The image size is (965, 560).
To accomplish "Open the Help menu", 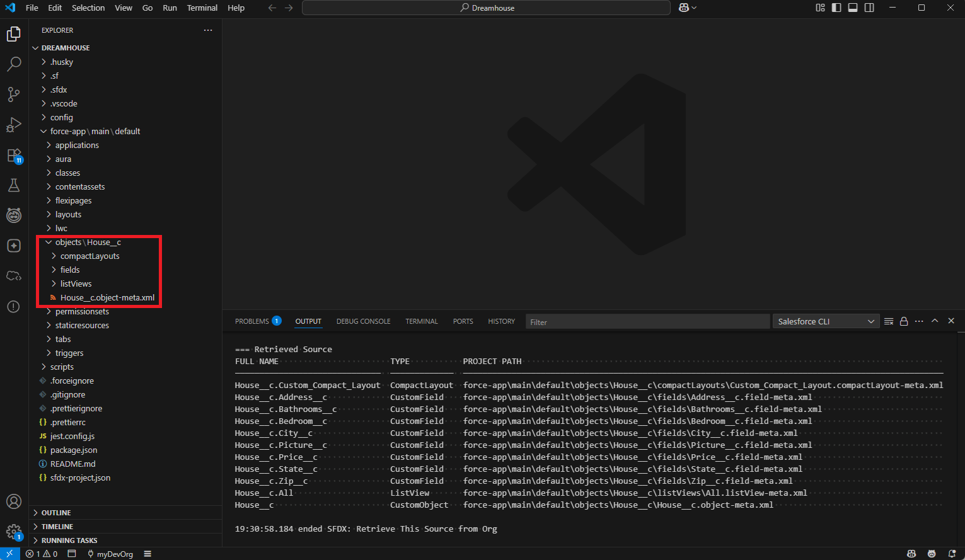I will [x=236, y=8].
